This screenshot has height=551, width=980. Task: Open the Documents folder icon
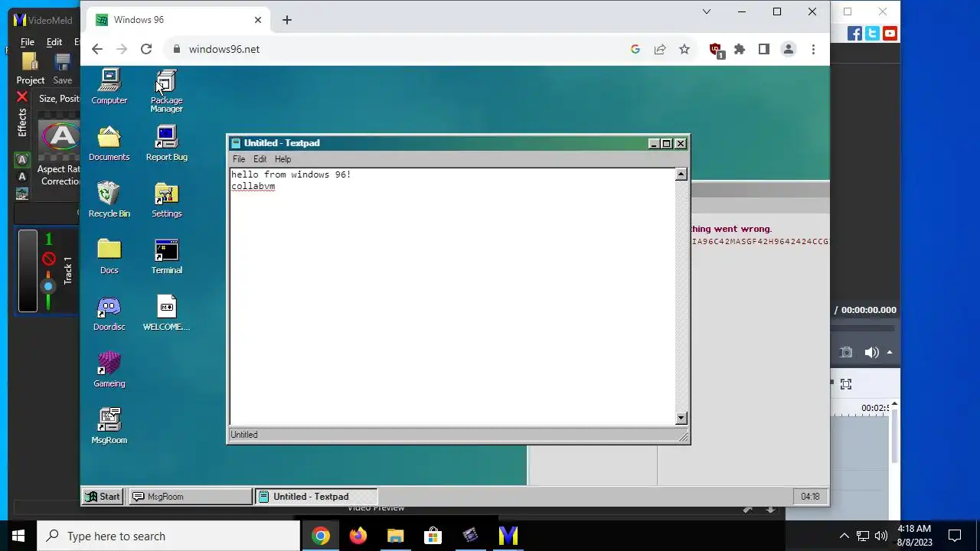click(109, 143)
